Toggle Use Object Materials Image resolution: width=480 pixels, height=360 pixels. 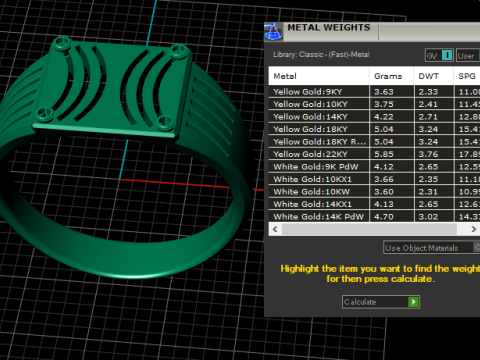tap(432, 248)
